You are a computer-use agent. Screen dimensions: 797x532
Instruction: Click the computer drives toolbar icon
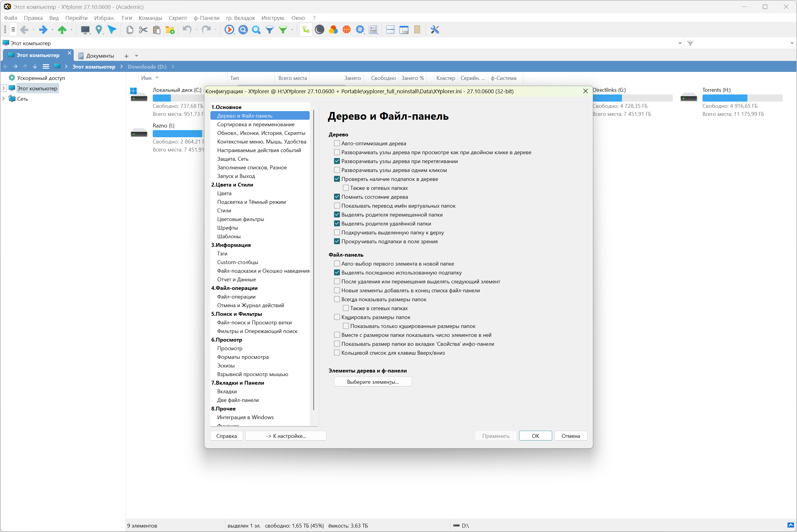pos(85,30)
